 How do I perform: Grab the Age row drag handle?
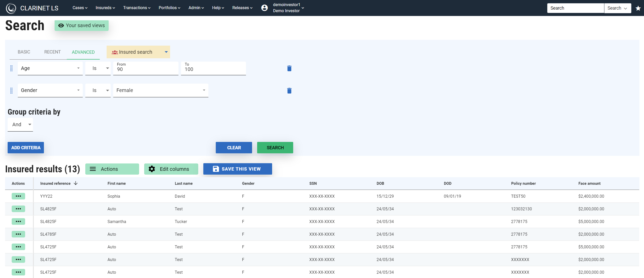(x=11, y=68)
